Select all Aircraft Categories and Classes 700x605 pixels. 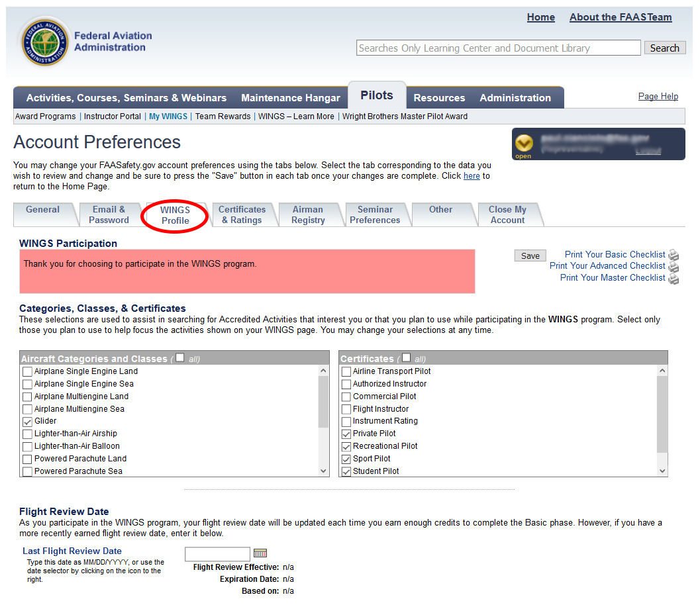pyautogui.click(x=180, y=357)
